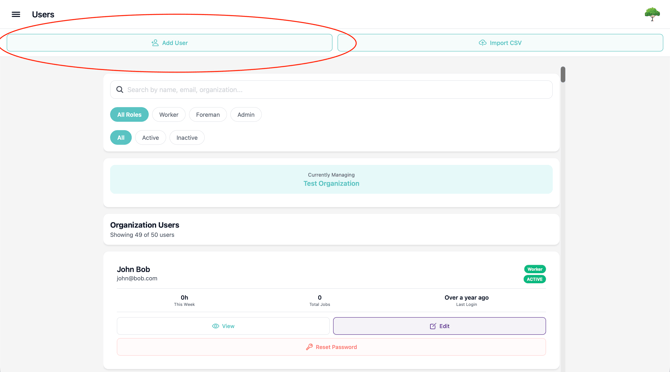Click John Bob's Worker badge

(x=535, y=269)
